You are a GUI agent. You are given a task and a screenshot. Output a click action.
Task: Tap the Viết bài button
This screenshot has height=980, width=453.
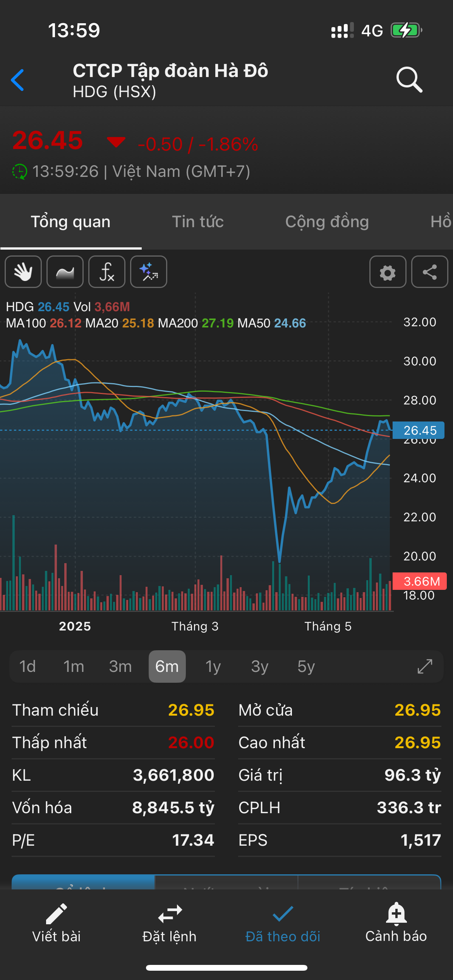(x=57, y=924)
